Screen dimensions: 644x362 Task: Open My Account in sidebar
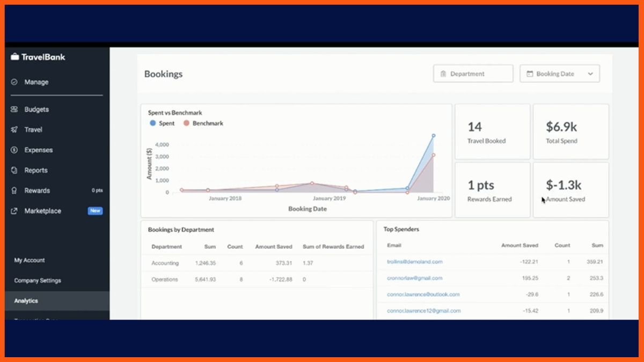(30, 260)
